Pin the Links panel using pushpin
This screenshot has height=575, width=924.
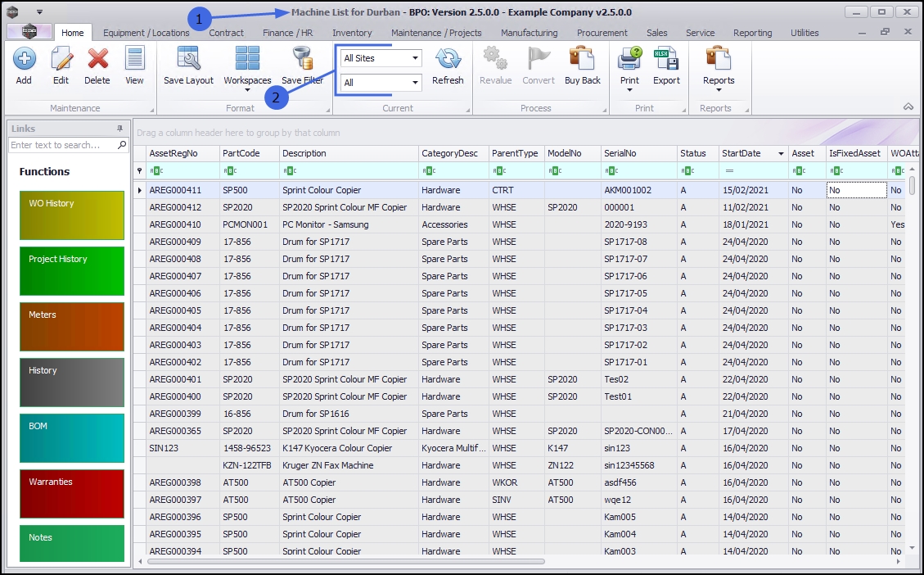tap(119, 129)
